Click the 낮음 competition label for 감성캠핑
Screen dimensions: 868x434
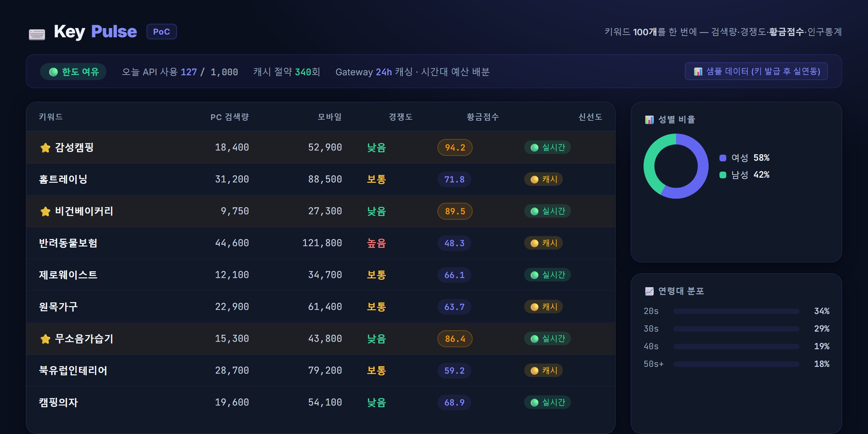point(376,147)
